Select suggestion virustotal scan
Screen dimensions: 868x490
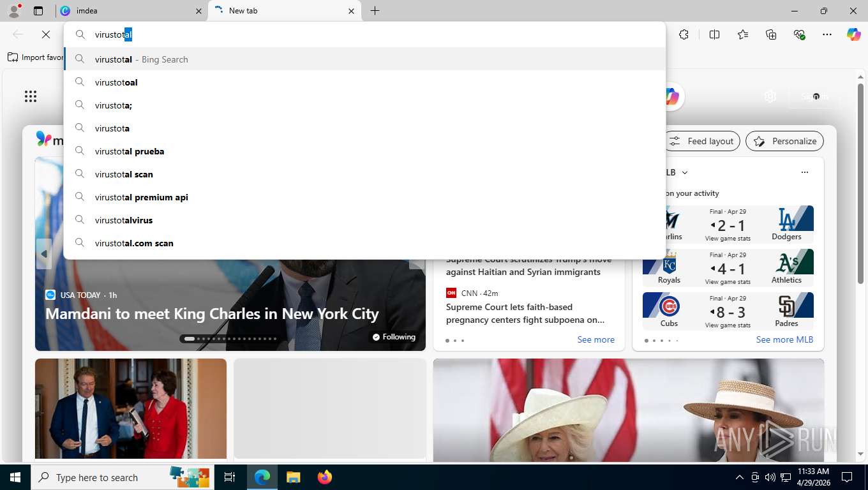click(x=365, y=174)
